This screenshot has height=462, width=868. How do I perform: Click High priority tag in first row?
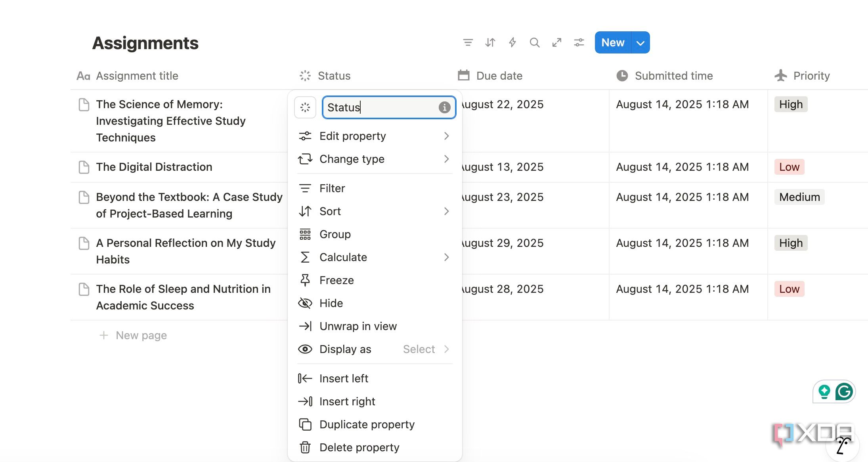click(x=791, y=105)
